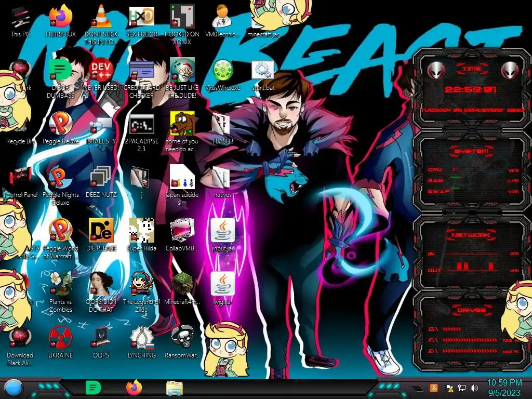The width and height of the screenshot is (532, 399).
Task: Click the volume speaker tray icon
Action: [474, 388]
